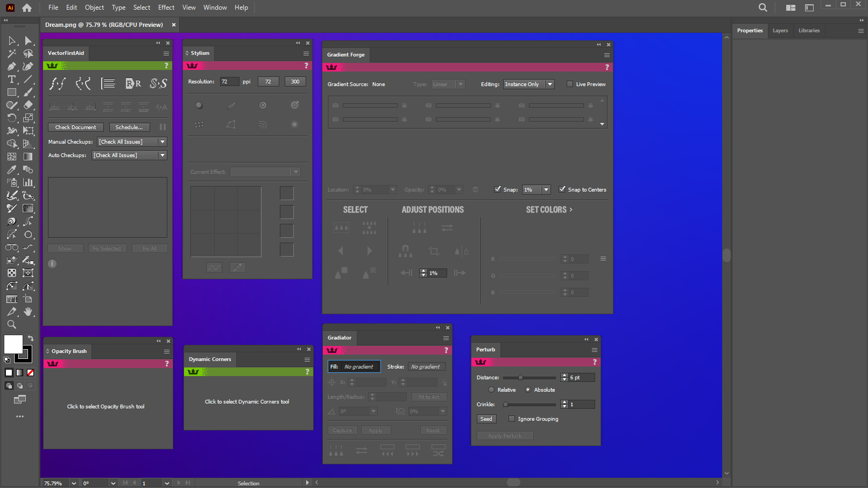Viewport: 868px width, 488px height.
Task: Open the Gradiator panel menu
Action: (x=446, y=338)
